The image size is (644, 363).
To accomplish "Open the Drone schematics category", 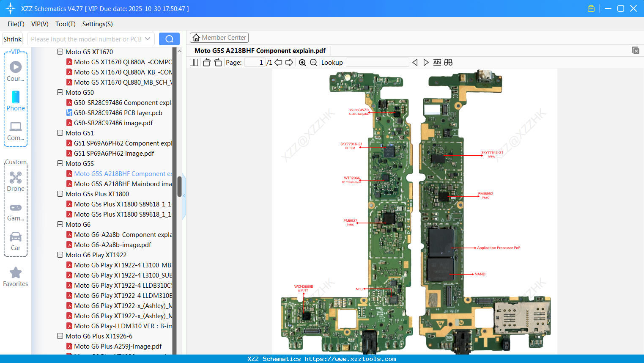I will pos(15,181).
